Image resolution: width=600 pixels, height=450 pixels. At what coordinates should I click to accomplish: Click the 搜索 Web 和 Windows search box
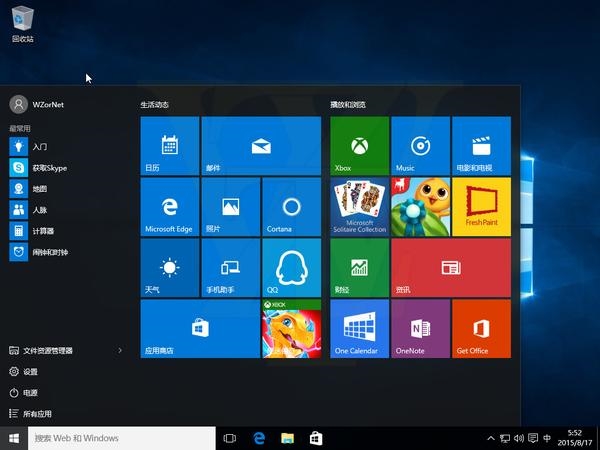pyautogui.click(x=122, y=438)
